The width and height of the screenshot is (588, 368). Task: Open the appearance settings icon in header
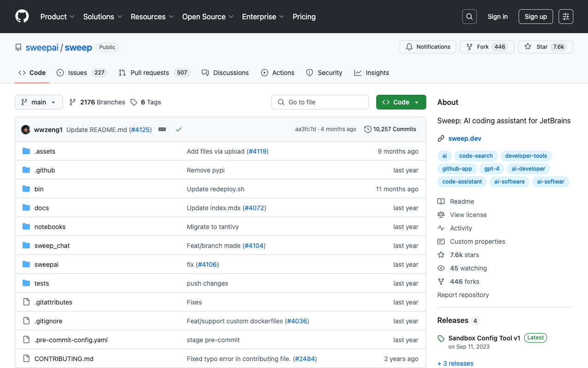(566, 17)
